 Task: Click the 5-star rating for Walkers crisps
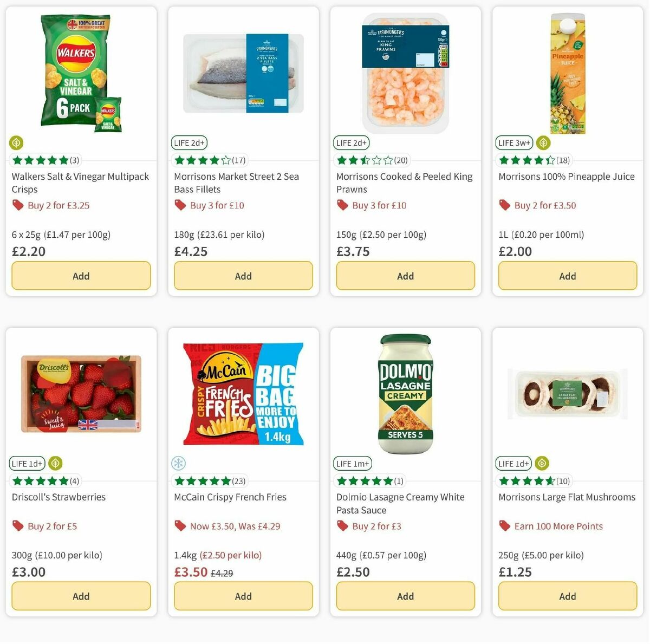[x=40, y=160]
